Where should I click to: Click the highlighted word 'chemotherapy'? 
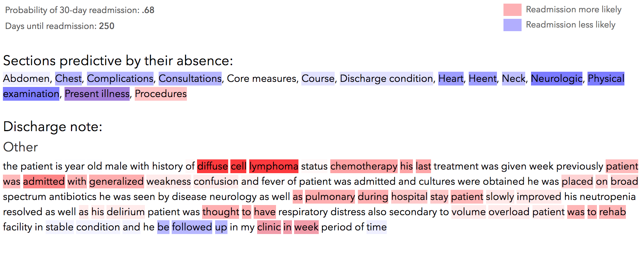click(364, 166)
